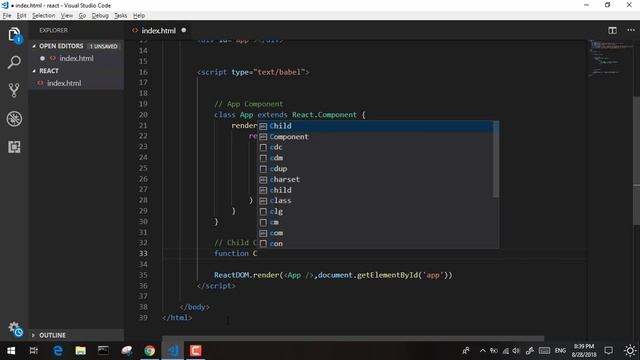
Task: Open the volume control in system tray
Action: point(516,351)
